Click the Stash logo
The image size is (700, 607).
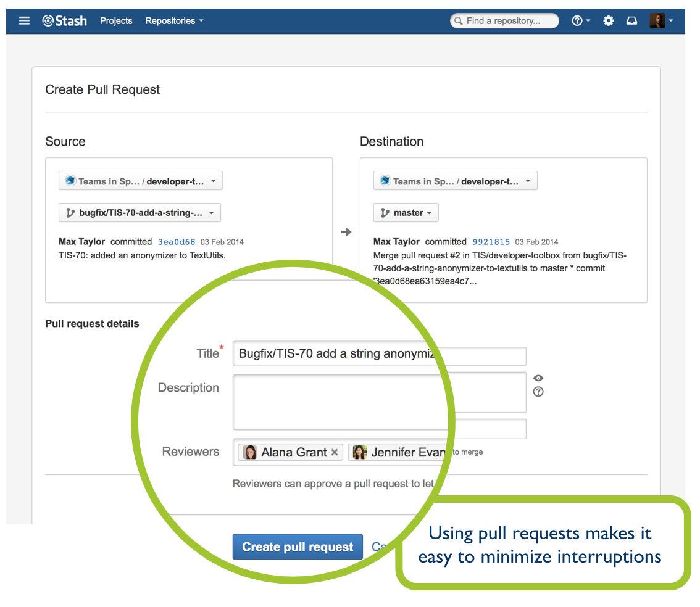(64, 20)
